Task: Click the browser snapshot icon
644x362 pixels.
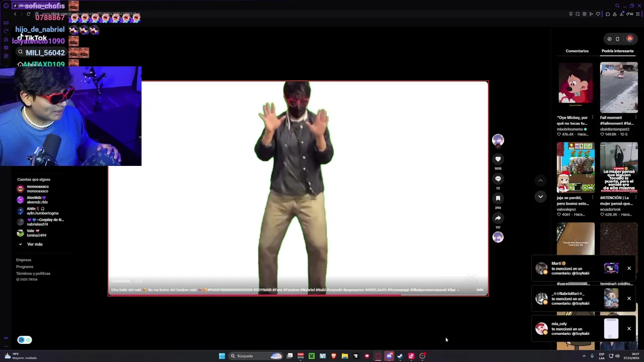Action: coord(578,14)
